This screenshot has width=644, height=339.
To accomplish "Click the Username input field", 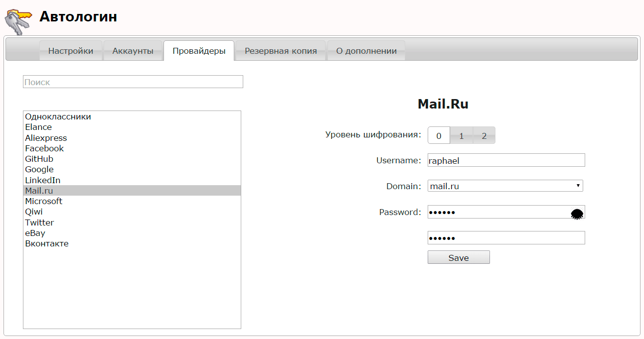I will (x=506, y=160).
